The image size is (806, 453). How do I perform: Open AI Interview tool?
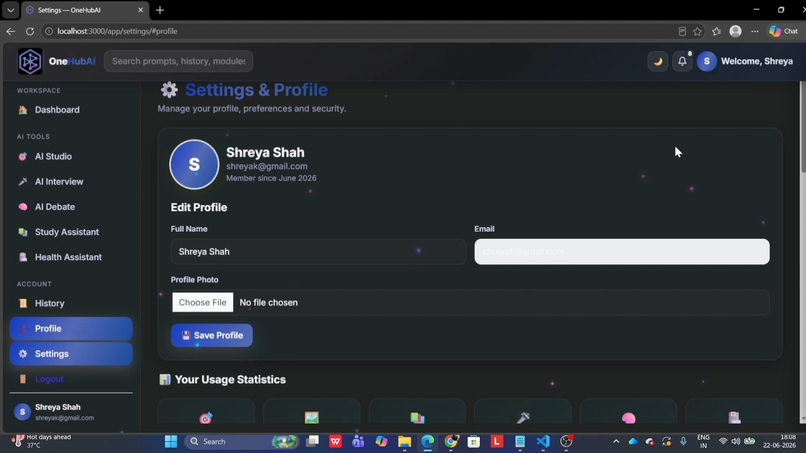pyautogui.click(x=71, y=182)
